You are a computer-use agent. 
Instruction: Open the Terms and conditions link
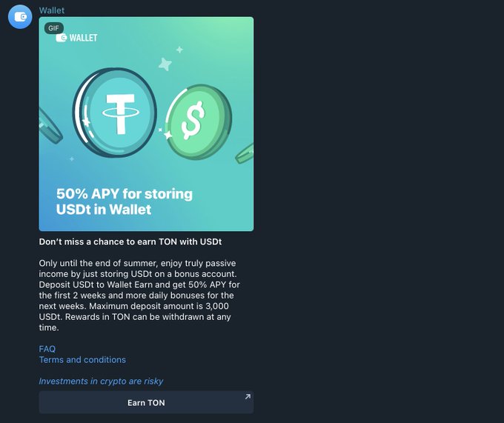click(82, 360)
